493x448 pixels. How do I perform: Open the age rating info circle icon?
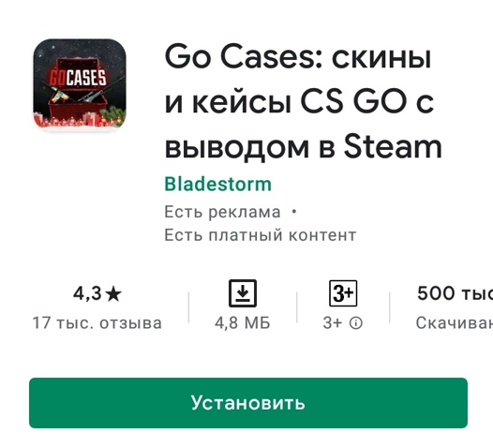(x=356, y=322)
